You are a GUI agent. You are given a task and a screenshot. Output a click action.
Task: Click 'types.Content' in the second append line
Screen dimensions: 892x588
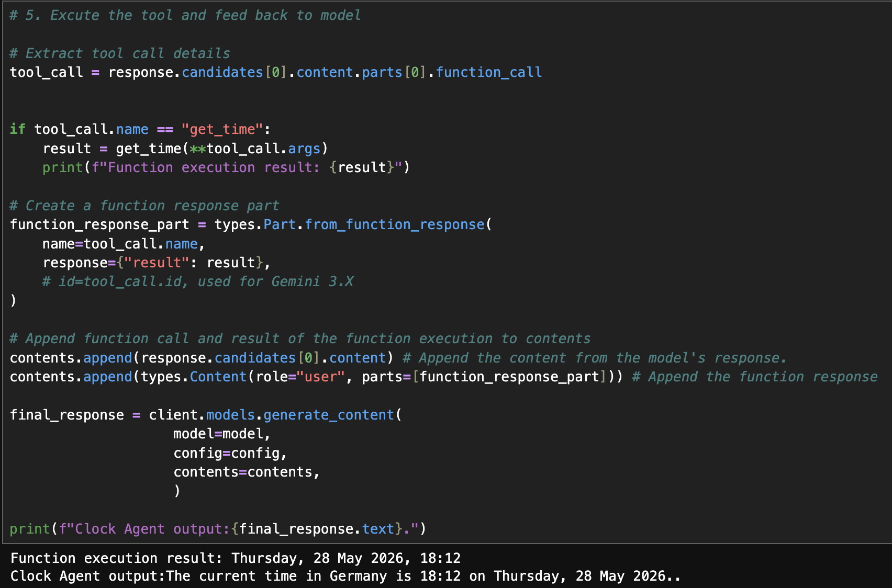(x=194, y=377)
